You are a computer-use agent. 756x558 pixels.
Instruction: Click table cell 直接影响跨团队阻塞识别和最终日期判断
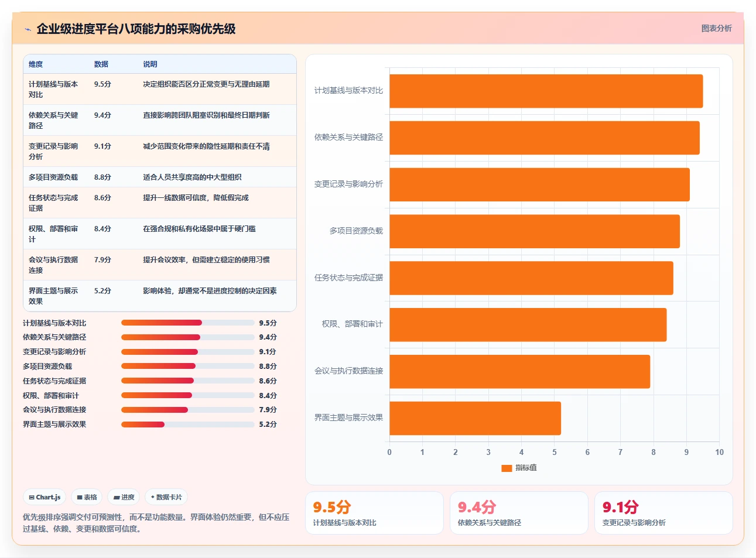pyautogui.click(x=206, y=115)
